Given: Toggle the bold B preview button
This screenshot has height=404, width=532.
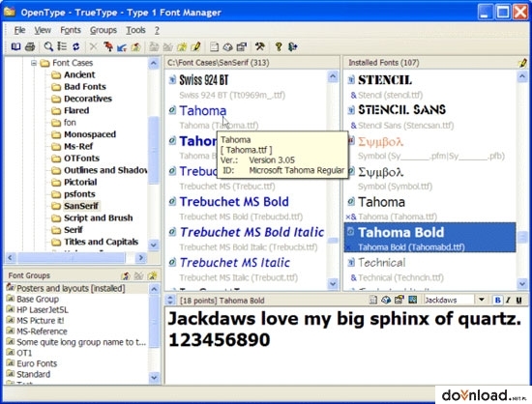Looking at the screenshot, I should 497,300.
